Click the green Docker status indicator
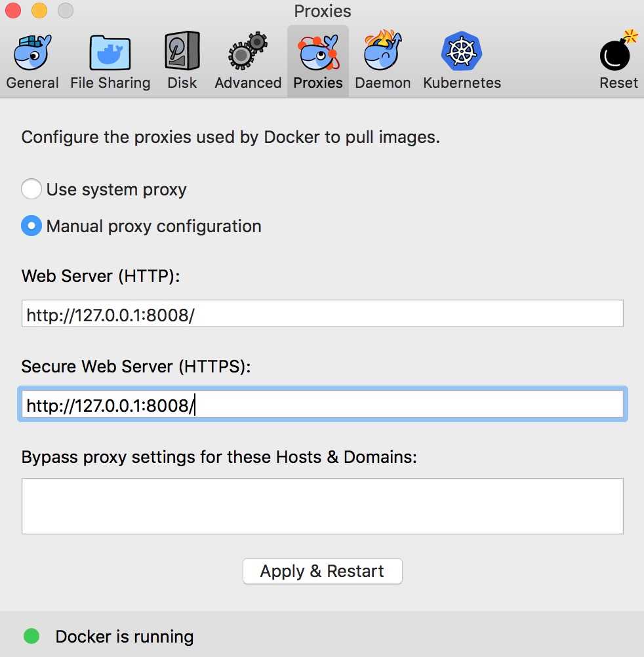 point(31,636)
